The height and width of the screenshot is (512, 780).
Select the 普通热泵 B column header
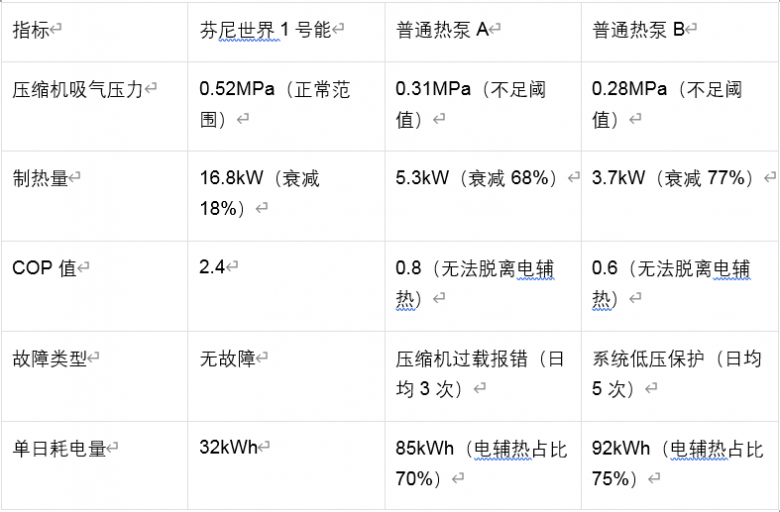(638, 30)
